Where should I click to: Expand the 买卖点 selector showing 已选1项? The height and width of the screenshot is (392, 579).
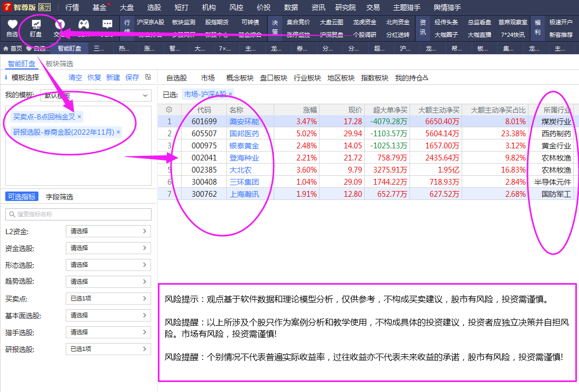tap(108, 298)
